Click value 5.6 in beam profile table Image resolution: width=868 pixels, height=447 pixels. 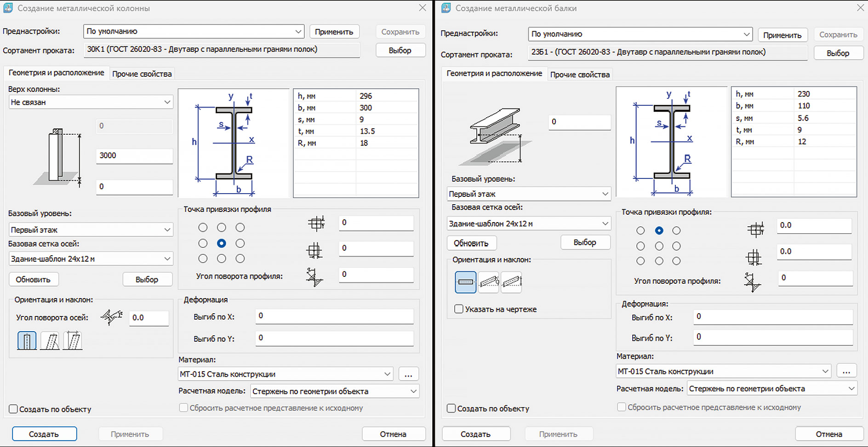point(803,118)
